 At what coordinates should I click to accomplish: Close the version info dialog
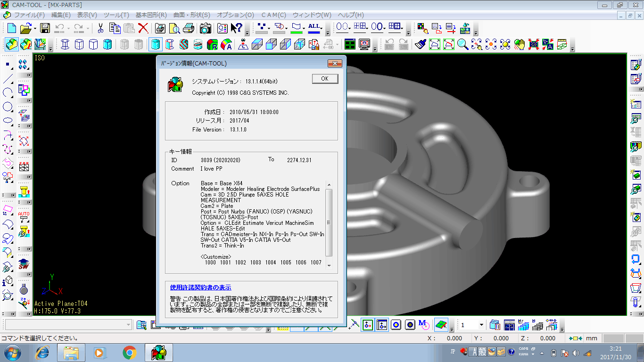click(335, 64)
